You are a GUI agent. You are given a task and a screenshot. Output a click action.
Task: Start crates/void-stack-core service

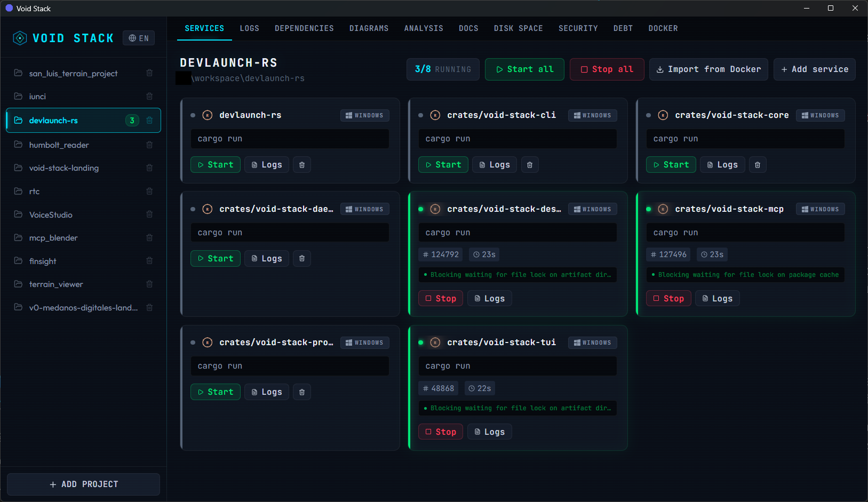[671, 165]
